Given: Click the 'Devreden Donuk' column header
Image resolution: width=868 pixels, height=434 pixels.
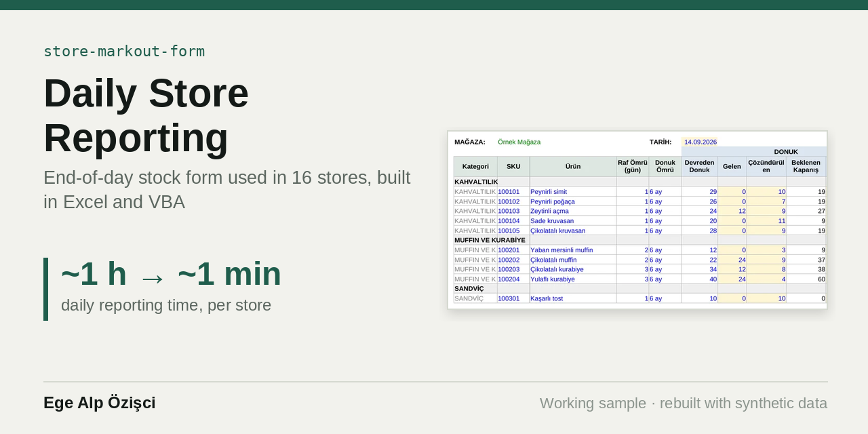Looking at the screenshot, I should pyautogui.click(x=700, y=167).
